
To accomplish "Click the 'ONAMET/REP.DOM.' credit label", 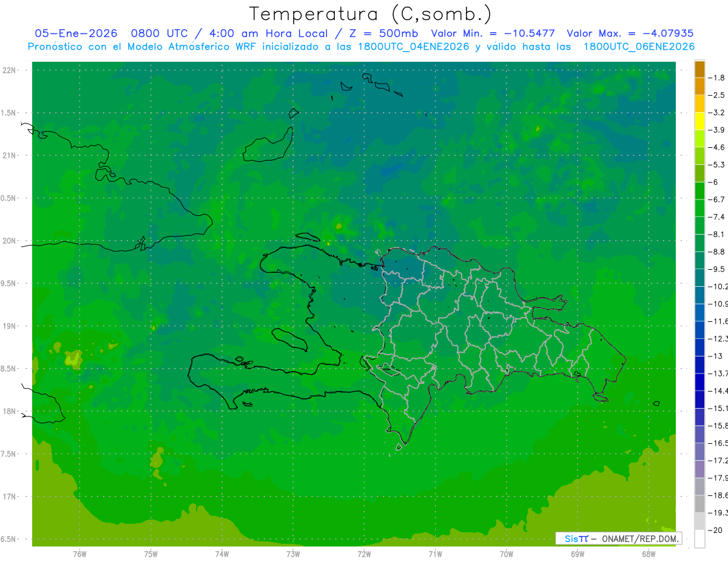I will coord(640,538).
